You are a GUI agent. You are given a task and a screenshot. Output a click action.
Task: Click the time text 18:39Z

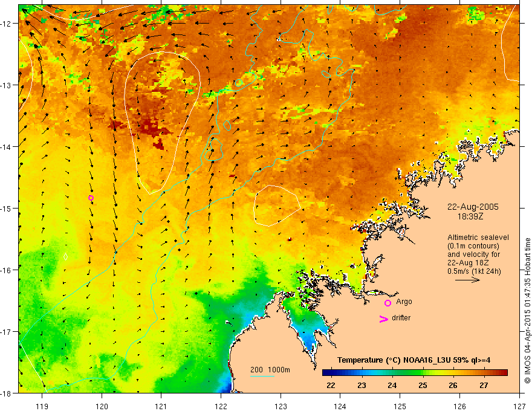(x=470, y=216)
